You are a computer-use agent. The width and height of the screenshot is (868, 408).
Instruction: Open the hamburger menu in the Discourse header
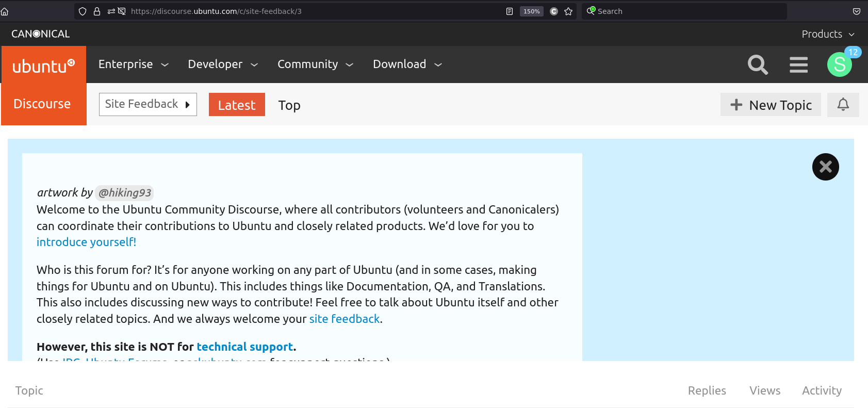(x=798, y=65)
